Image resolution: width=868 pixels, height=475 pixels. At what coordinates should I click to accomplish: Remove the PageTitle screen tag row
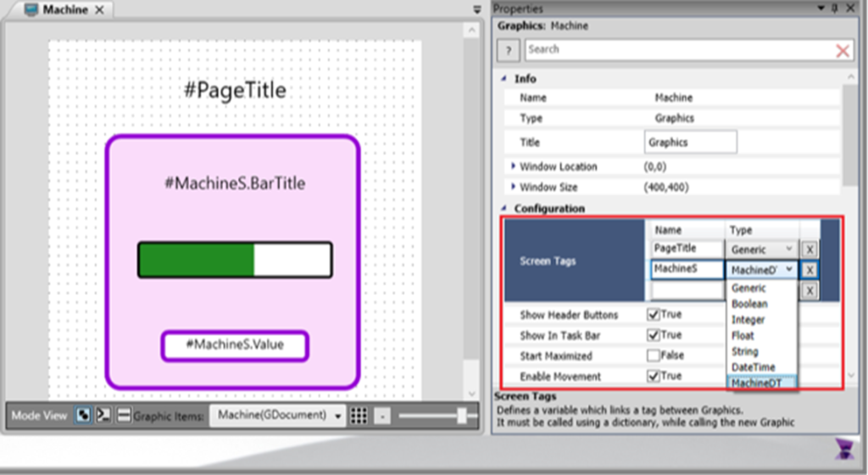[x=810, y=249]
